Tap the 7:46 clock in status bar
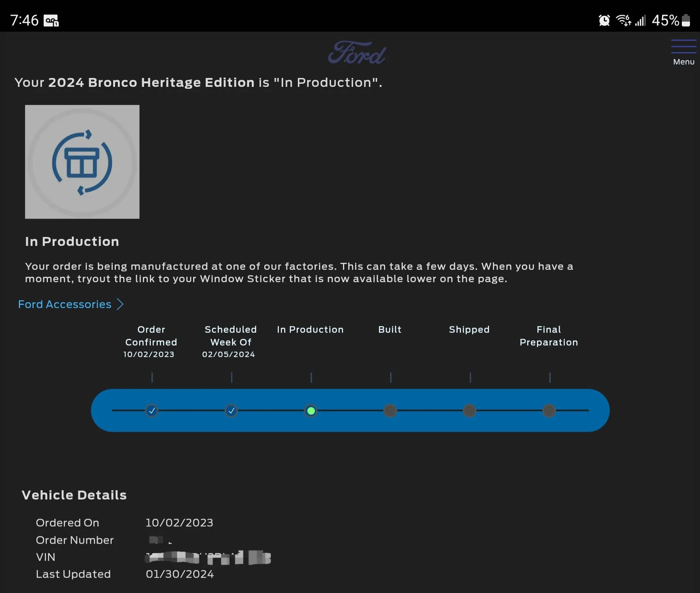The width and height of the screenshot is (700, 593). click(24, 20)
